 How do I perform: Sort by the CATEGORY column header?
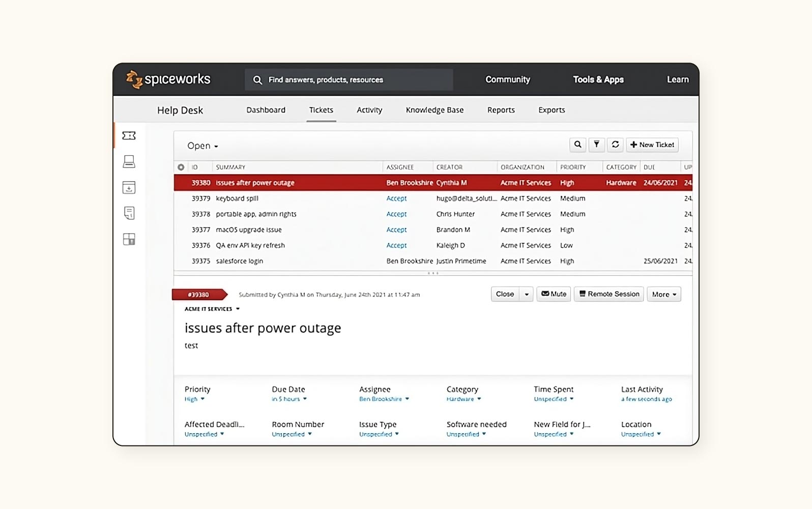pos(621,167)
